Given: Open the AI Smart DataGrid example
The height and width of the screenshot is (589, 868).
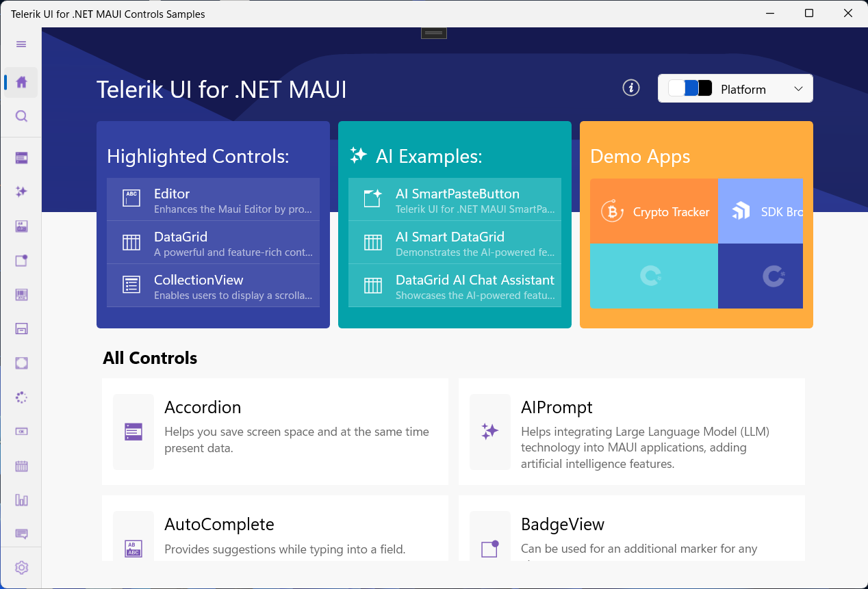Looking at the screenshot, I should click(455, 242).
